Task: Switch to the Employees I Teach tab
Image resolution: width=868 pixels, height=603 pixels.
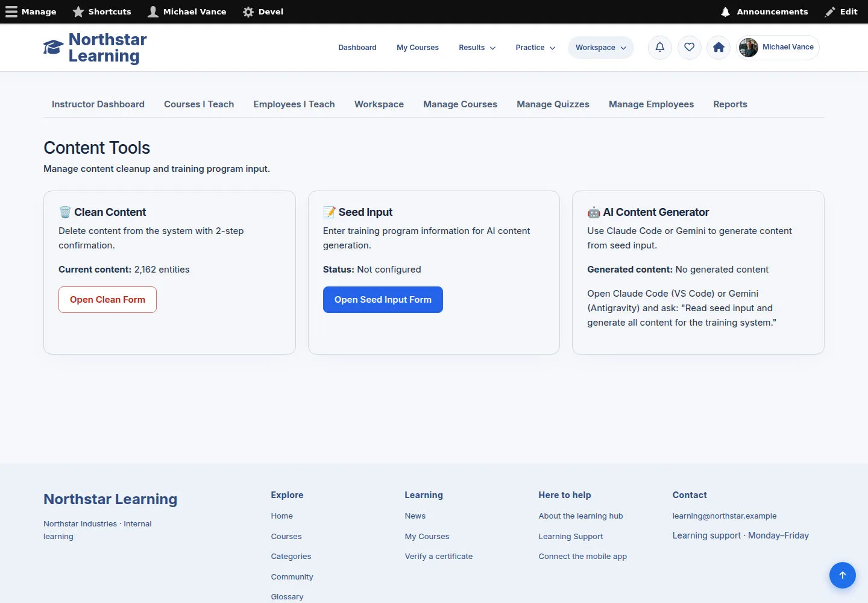Action: (x=294, y=104)
